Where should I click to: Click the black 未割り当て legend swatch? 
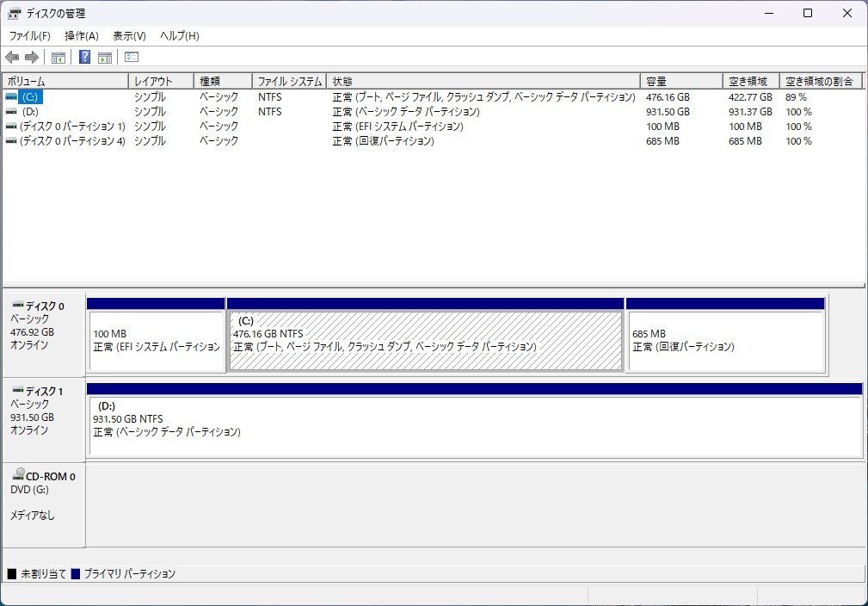(12, 574)
